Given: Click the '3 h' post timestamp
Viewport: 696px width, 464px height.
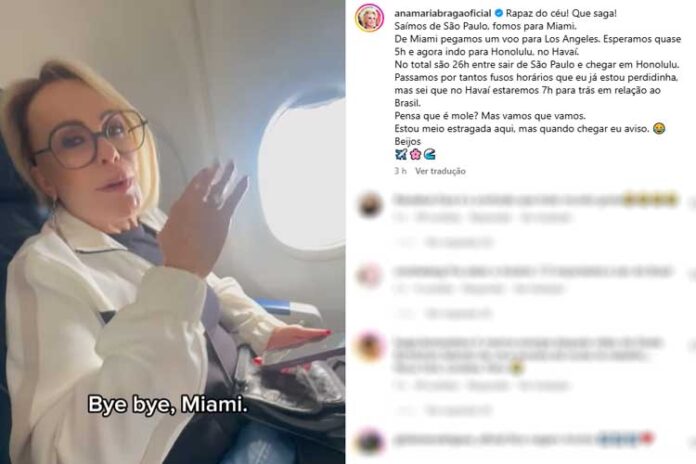Looking at the screenshot, I should [400, 171].
